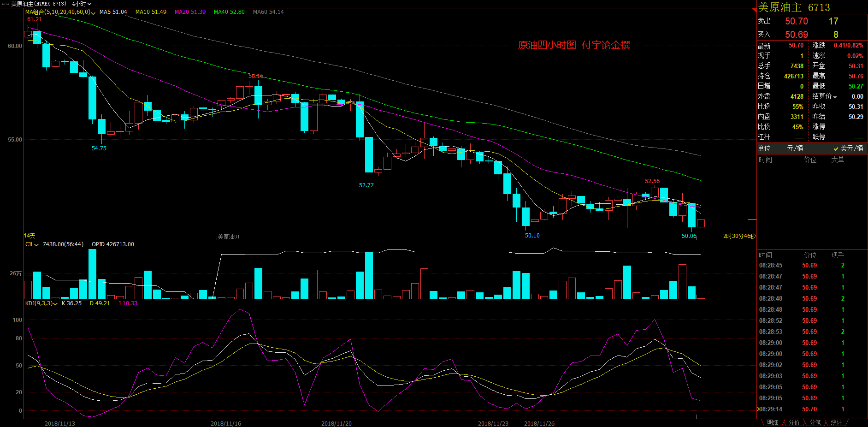Select the 08:29:03 tick row
The image size is (868, 427).
point(812,376)
